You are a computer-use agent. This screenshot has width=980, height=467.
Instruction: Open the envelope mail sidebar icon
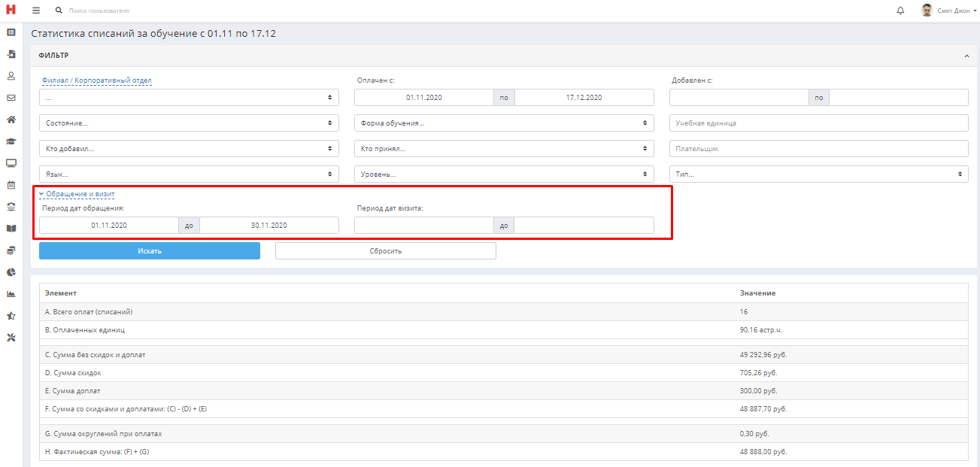coord(11,98)
